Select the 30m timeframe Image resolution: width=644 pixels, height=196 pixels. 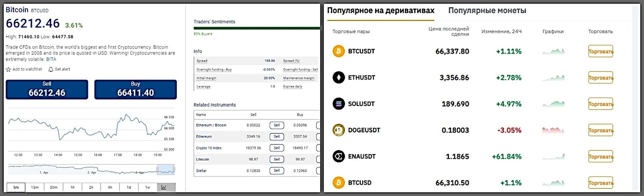coord(54,188)
